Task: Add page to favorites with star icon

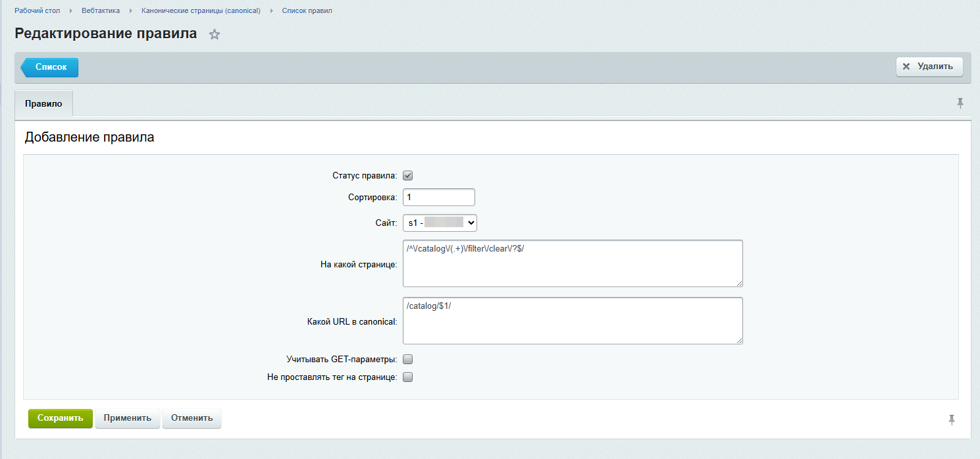Action: point(215,35)
